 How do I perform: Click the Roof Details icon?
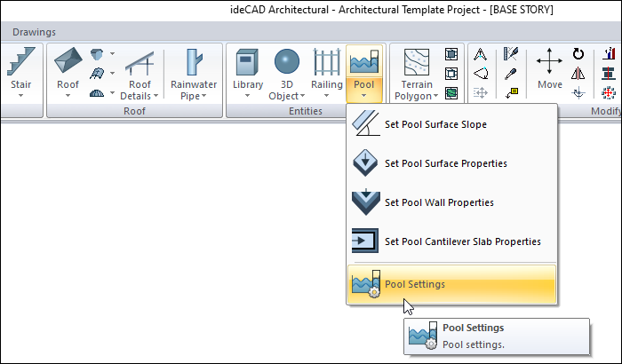tap(140, 64)
